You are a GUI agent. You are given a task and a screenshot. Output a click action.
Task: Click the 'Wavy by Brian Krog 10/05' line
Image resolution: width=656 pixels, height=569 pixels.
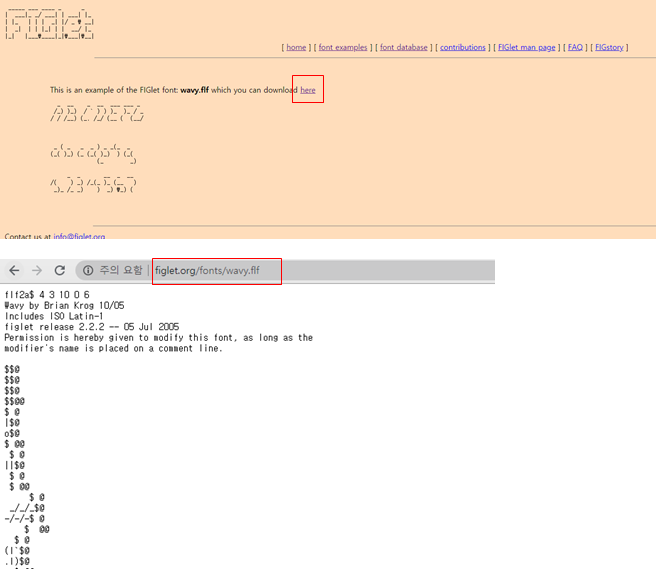coord(64,305)
